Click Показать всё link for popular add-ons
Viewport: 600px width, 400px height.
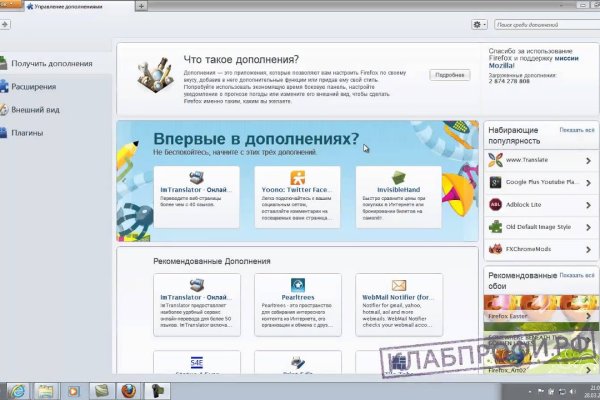pyautogui.click(x=575, y=130)
